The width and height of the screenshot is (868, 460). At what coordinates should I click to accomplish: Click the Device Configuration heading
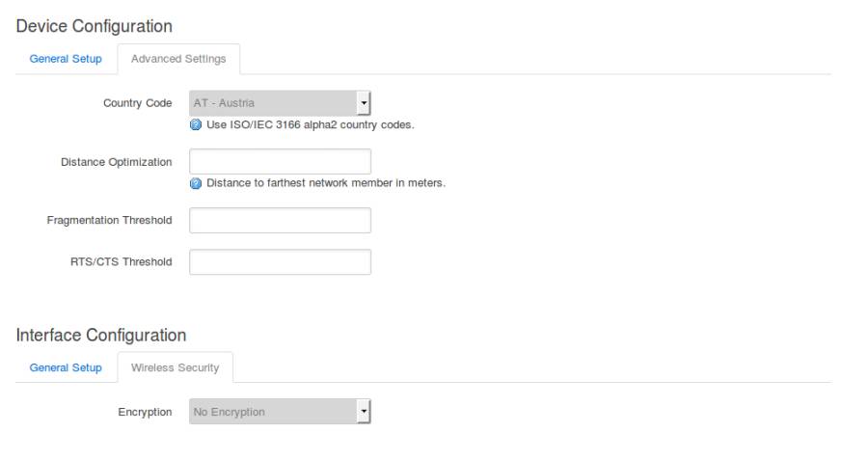(95, 25)
